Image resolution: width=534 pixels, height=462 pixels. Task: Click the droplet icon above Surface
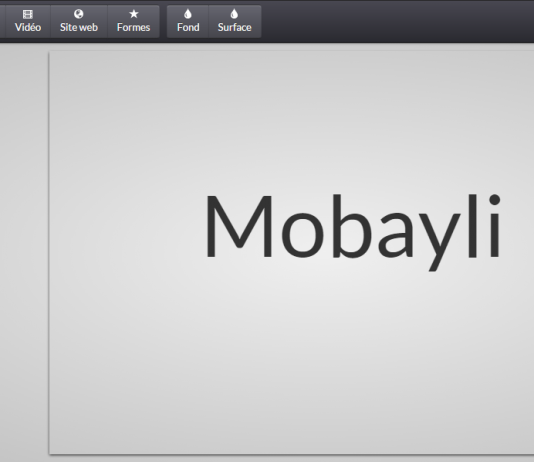coord(234,14)
